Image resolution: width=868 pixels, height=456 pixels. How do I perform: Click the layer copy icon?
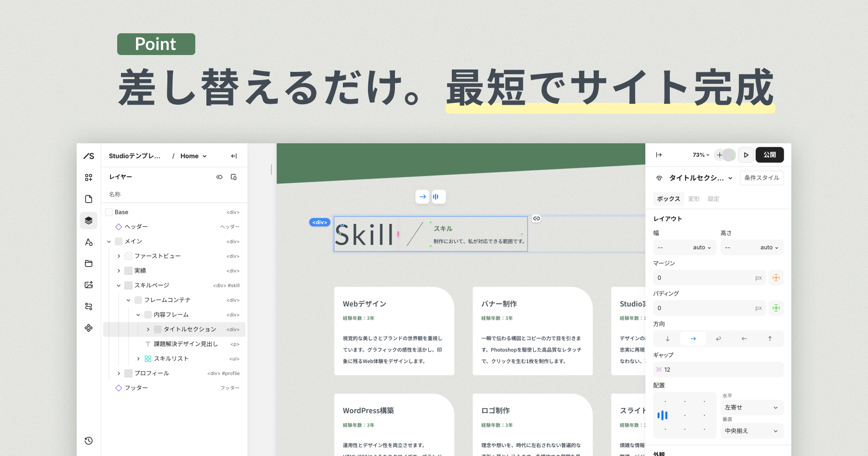(234, 177)
